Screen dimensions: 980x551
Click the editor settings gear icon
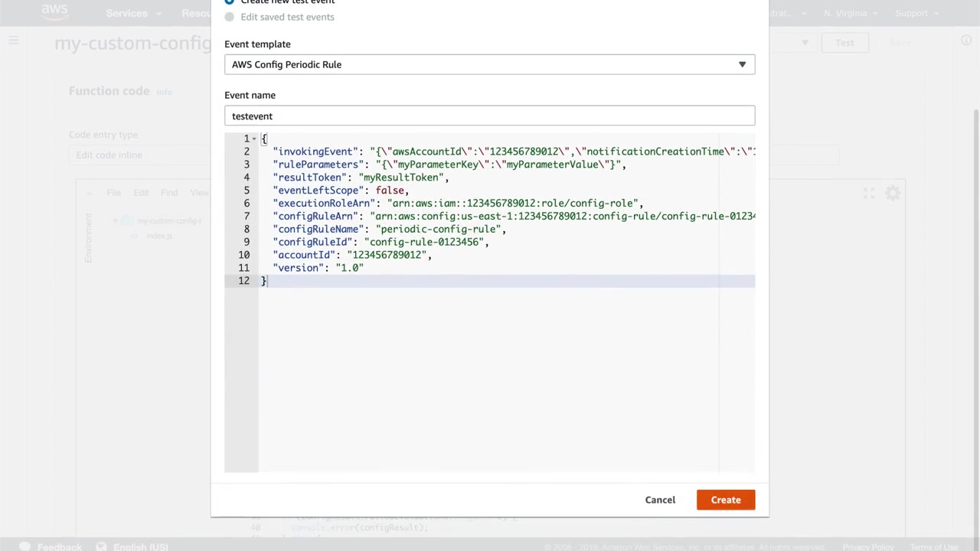(x=893, y=194)
